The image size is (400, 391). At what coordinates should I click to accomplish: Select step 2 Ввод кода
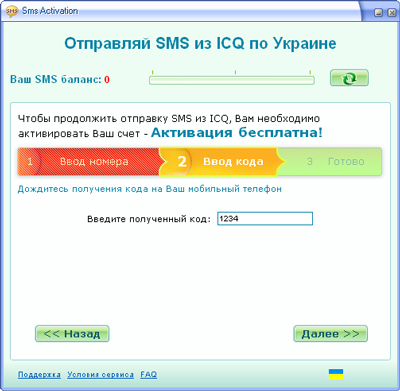[x=222, y=162]
